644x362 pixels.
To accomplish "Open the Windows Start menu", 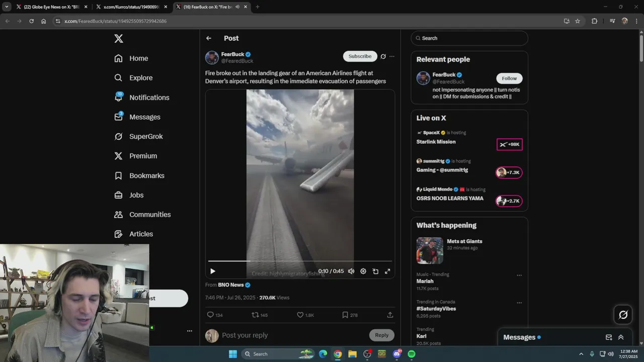I will (233, 354).
